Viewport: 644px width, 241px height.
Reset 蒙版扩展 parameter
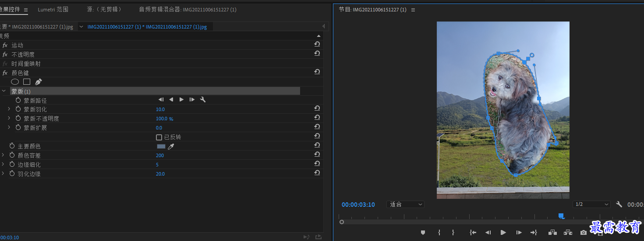point(317,126)
